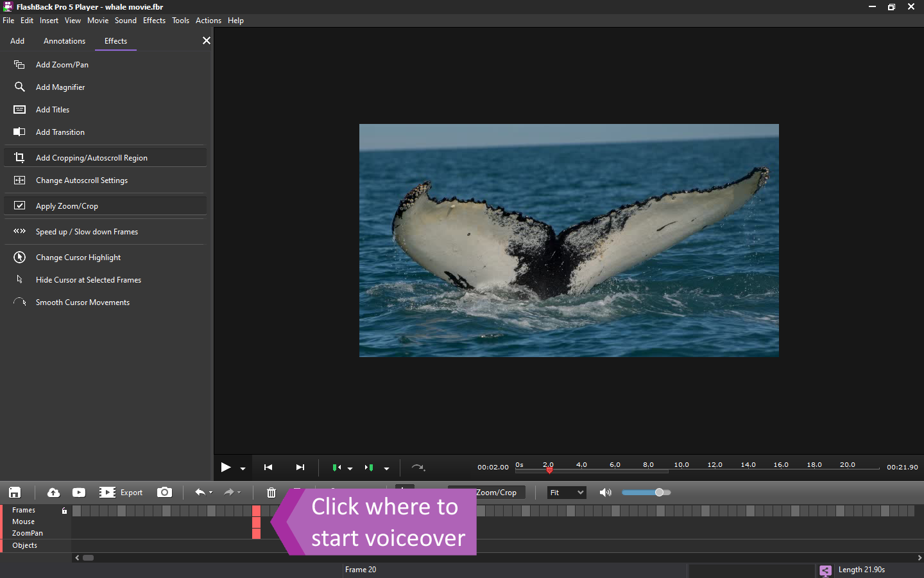The image size is (924, 578).
Task: Click the timeline scrollbar right arrow
Action: pos(920,558)
